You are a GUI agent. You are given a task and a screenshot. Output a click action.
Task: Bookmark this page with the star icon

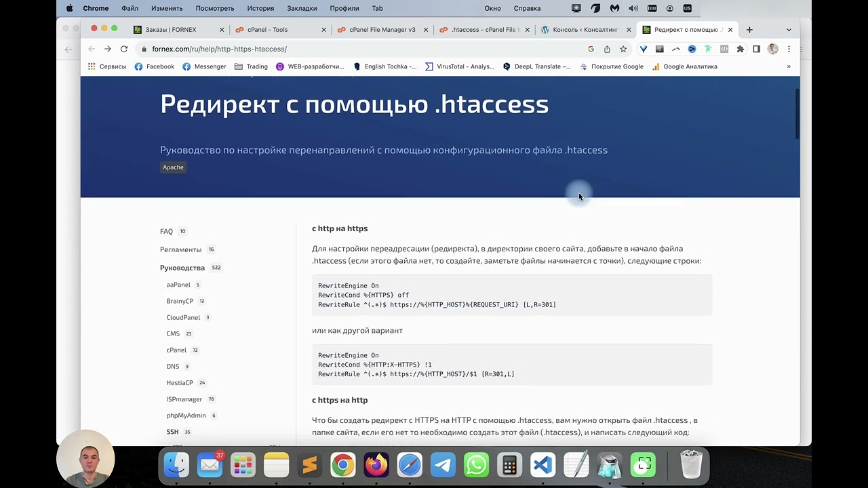(x=623, y=49)
